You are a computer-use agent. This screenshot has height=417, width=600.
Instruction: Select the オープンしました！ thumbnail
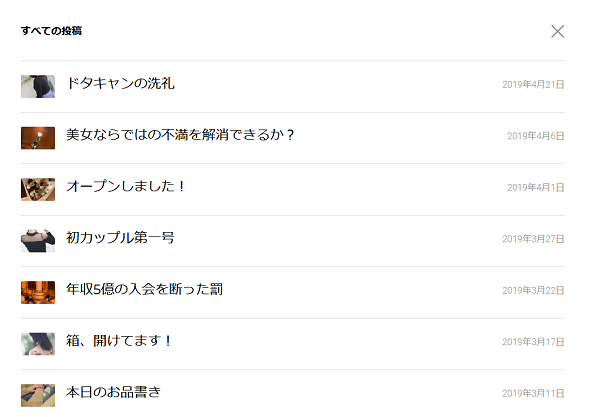[x=38, y=189]
